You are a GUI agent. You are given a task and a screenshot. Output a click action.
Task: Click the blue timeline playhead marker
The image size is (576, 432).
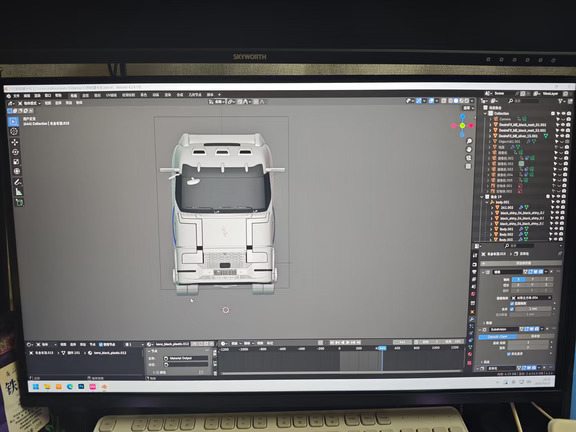point(382,348)
